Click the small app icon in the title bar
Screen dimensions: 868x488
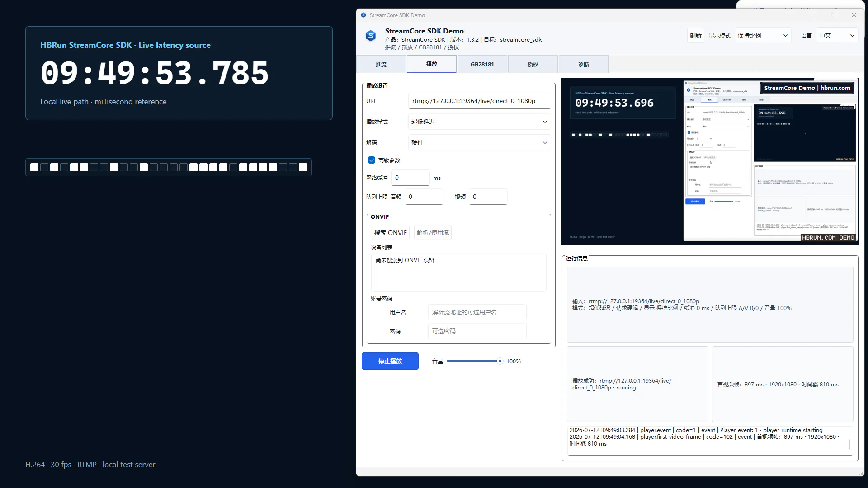click(x=363, y=15)
